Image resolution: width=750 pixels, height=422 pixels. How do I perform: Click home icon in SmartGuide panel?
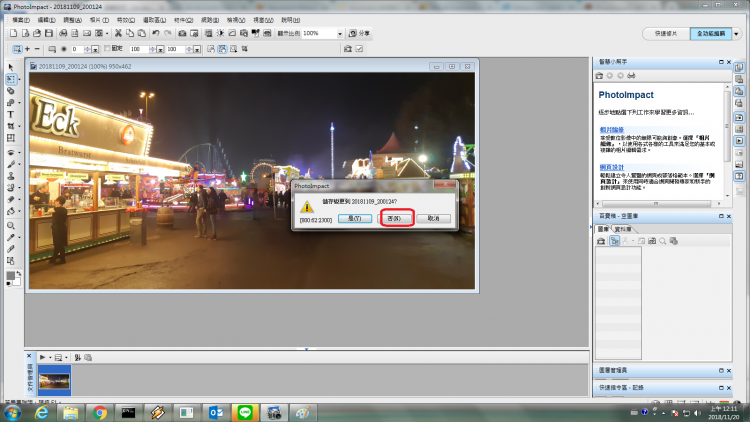[599, 76]
